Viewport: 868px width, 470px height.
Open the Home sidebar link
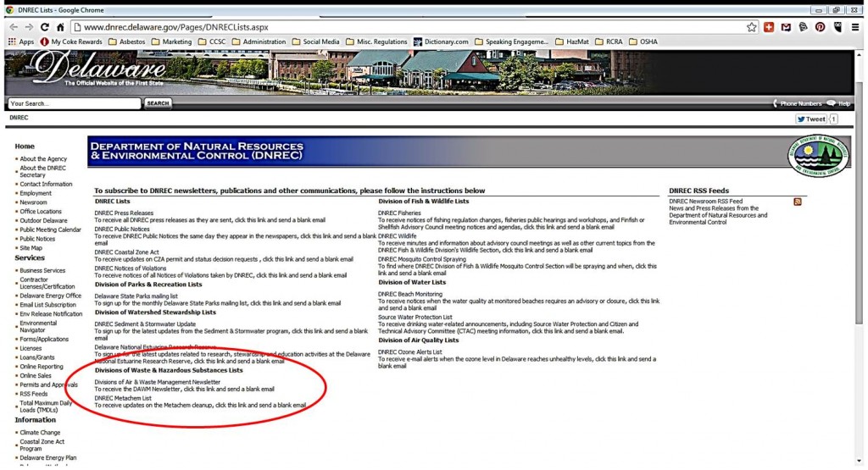click(25, 147)
